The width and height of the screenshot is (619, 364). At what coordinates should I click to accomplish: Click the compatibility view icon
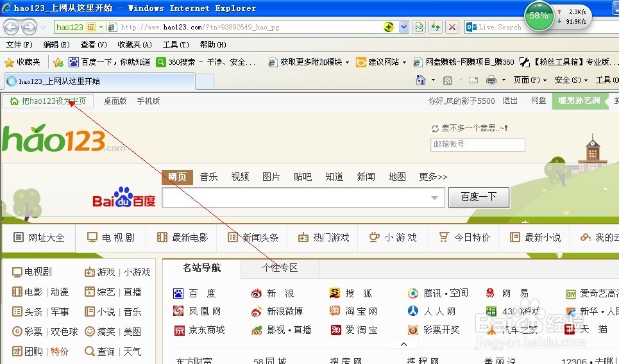419,27
